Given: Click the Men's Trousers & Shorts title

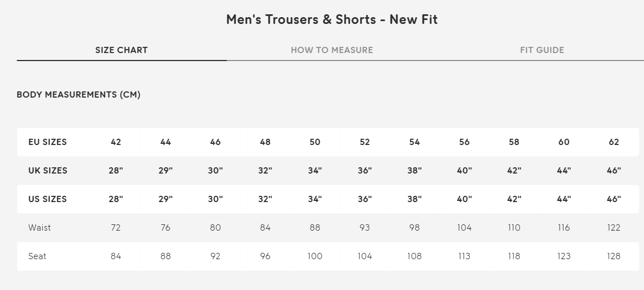Looking at the screenshot, I should coord(332,19).
